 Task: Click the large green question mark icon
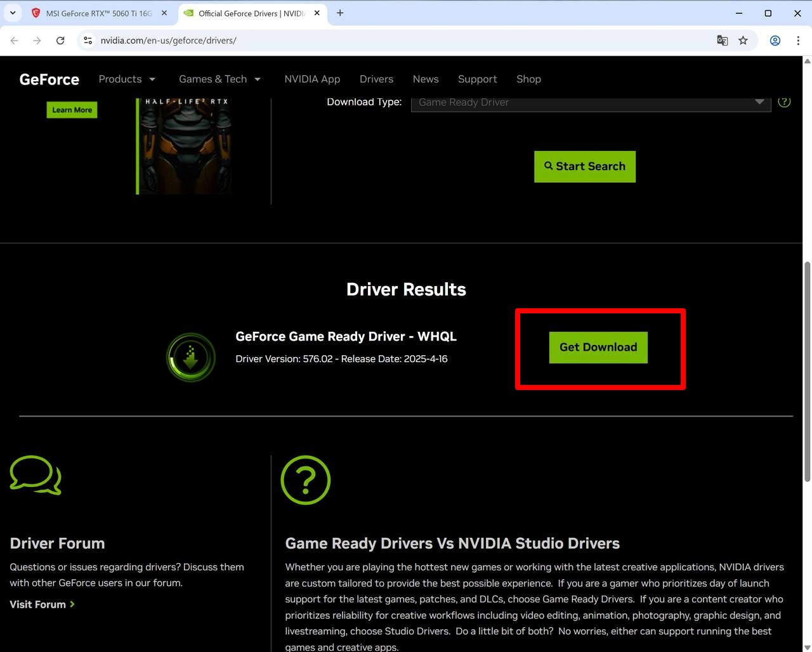pyautogui.click(x=306, y=480)
